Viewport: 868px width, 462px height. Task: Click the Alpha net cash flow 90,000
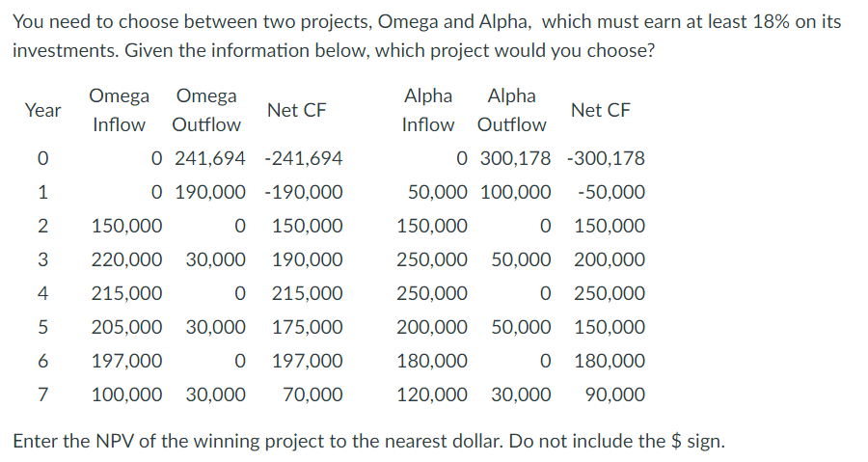(615, 394)
